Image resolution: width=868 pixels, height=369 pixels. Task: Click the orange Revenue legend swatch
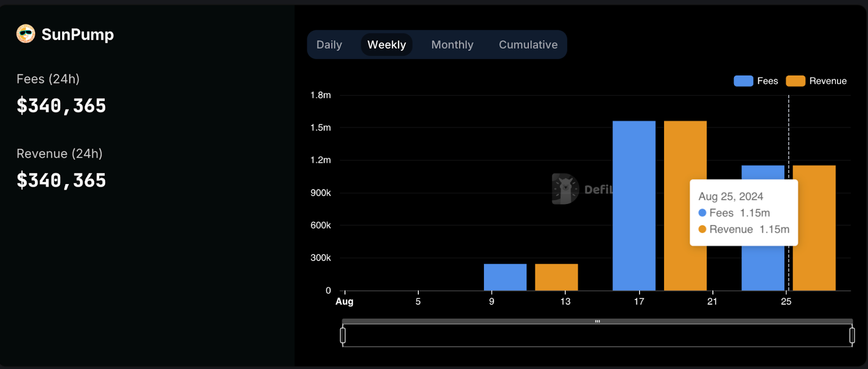click(795, 81)
